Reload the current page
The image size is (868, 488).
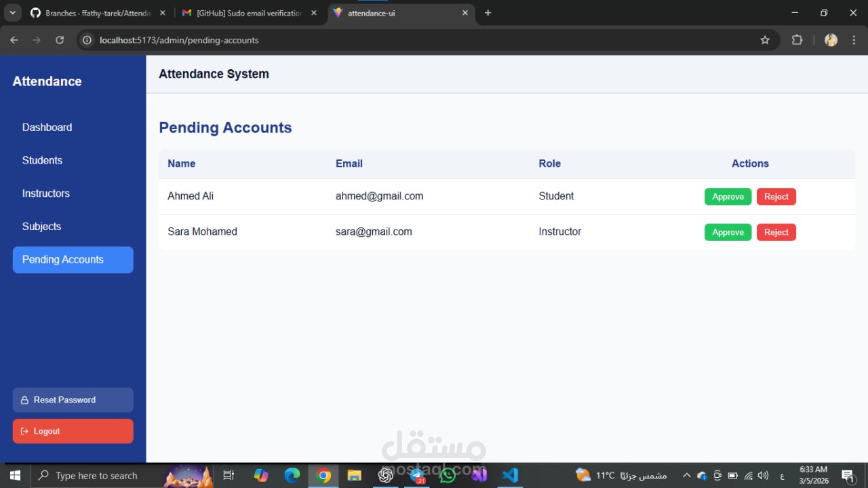point(60,40)
